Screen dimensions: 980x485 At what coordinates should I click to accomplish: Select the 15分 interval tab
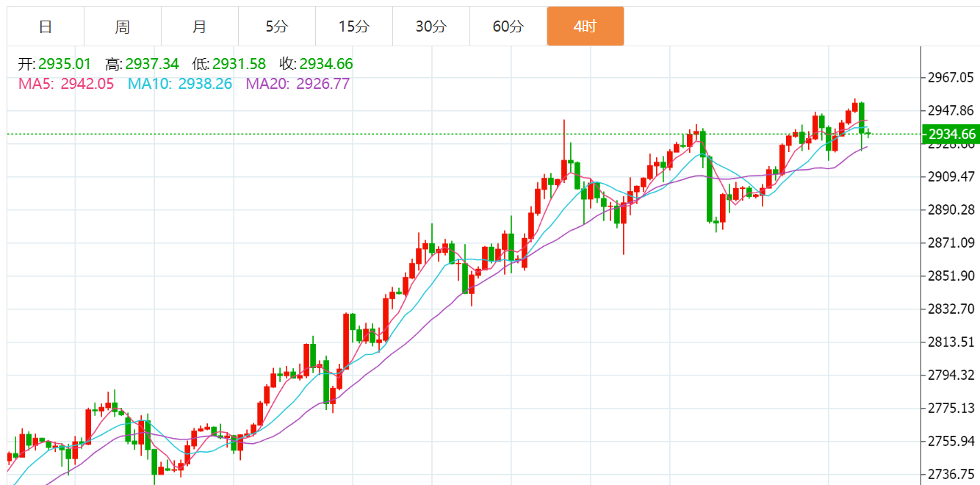(354, 27)
